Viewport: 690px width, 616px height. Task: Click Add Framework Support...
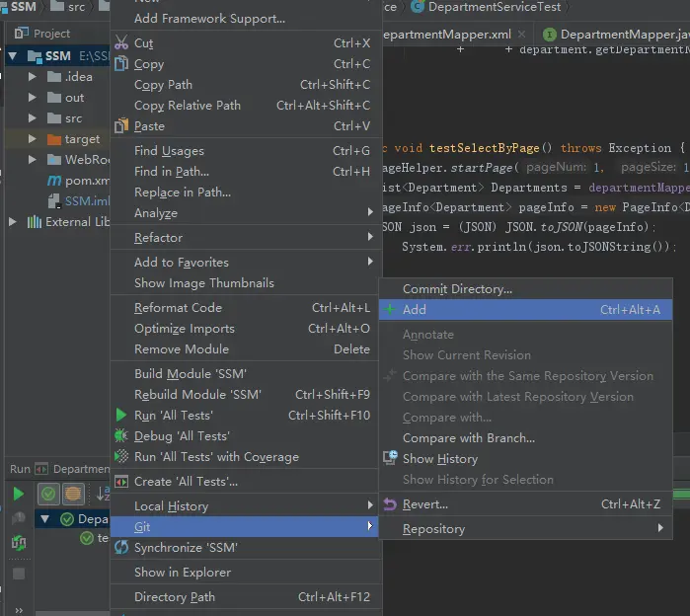244,19
